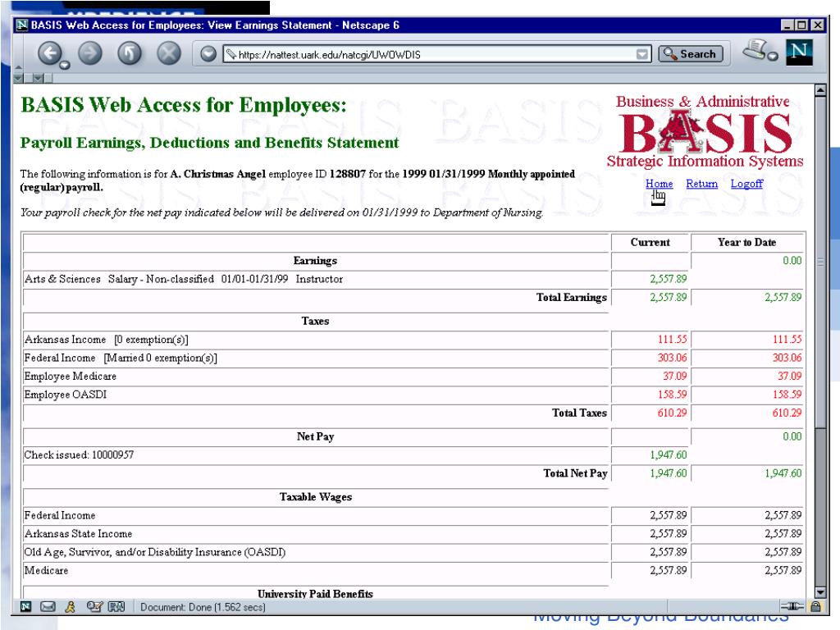Click the 'Taxes' section heading
840x630 pixels.
(x=315, y=322)
